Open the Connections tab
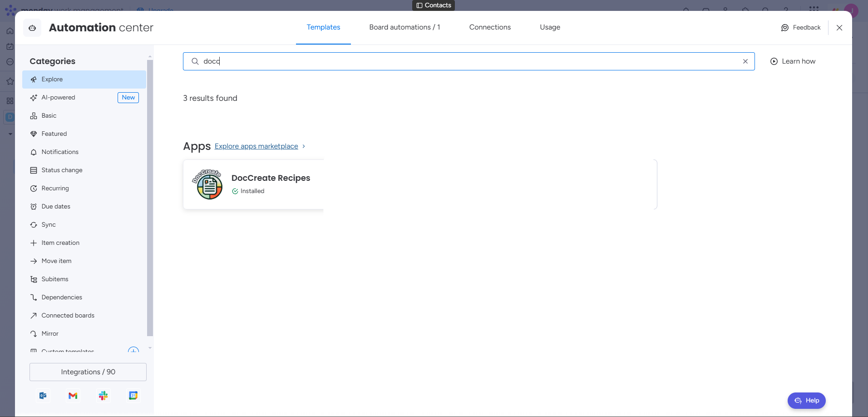This screenshot has height=417, width=868. point(490,27)
